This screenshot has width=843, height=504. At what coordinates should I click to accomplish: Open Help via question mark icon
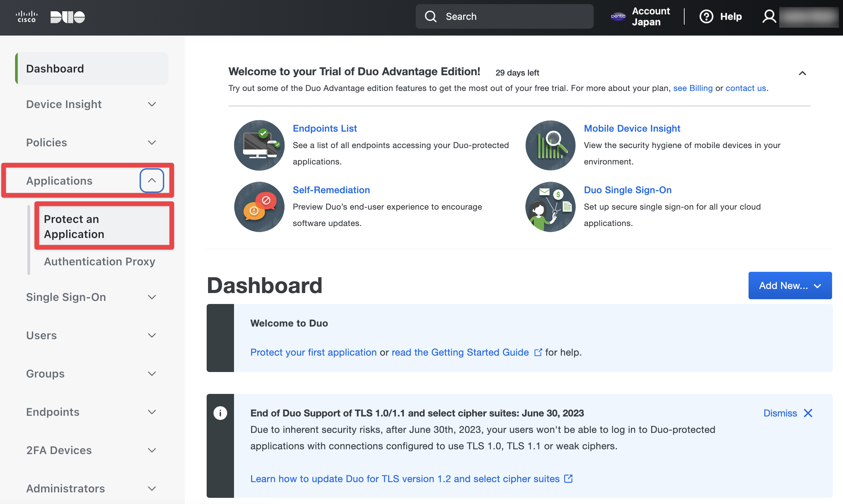(706, 16)
